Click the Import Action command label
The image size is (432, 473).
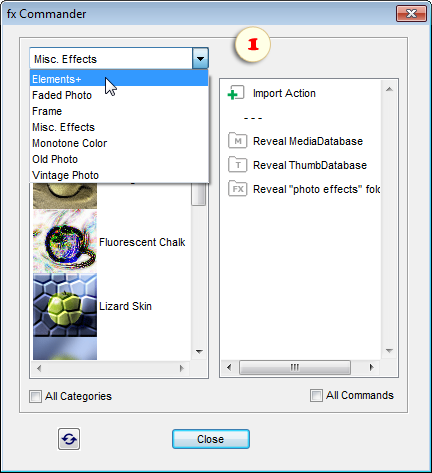tap(284, 93)
